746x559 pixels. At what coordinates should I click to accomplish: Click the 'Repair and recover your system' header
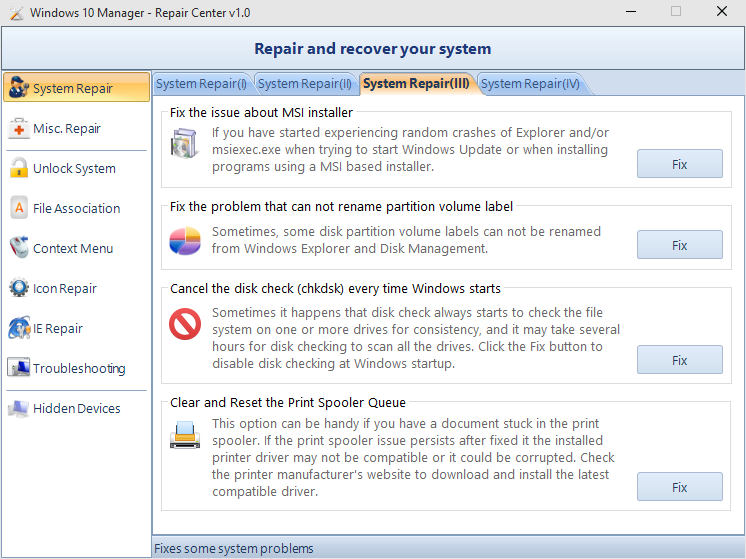pyautogui.click(x=373, y=49)
